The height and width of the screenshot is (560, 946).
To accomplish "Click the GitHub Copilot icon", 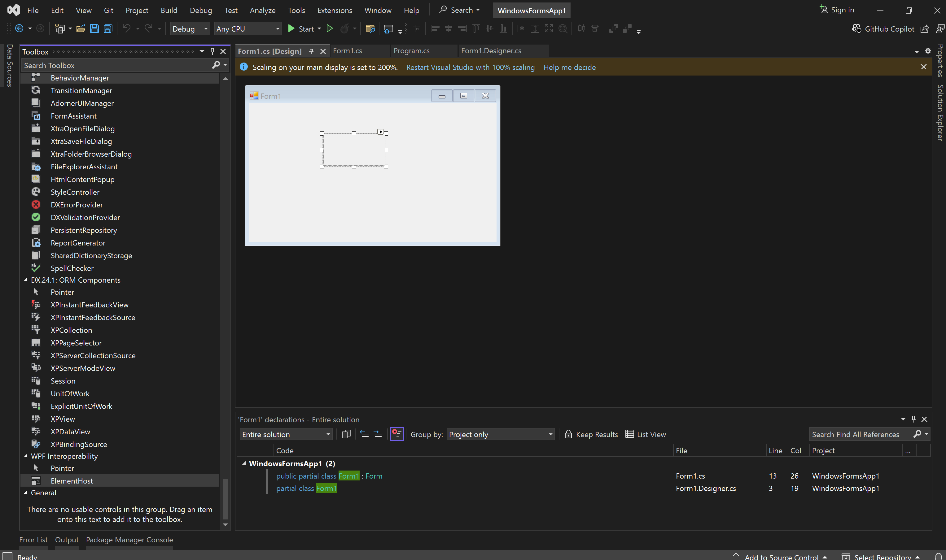I will coord(856,29).
